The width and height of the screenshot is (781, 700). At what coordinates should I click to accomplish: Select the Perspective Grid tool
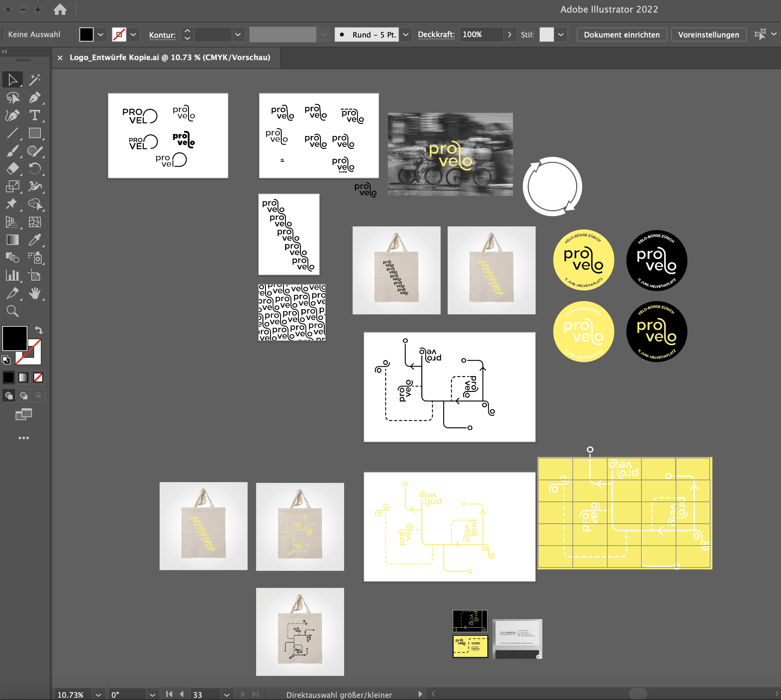point(12,222)
